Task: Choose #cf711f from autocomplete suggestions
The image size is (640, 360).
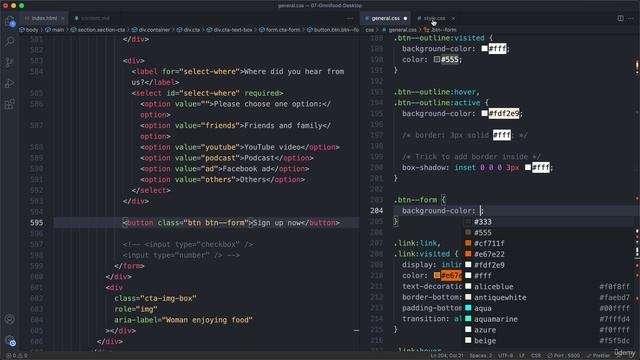Action: coord(549,243)
